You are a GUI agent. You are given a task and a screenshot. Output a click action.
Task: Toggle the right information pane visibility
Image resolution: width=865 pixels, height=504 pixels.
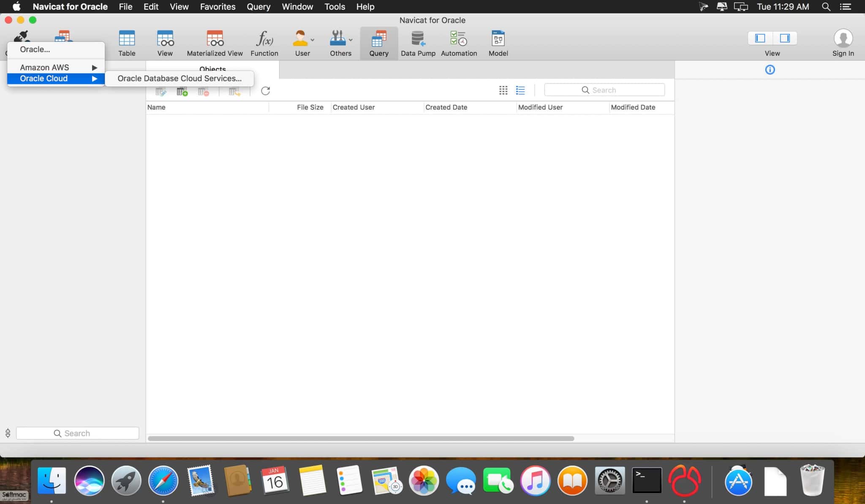[x=785, y=38]
